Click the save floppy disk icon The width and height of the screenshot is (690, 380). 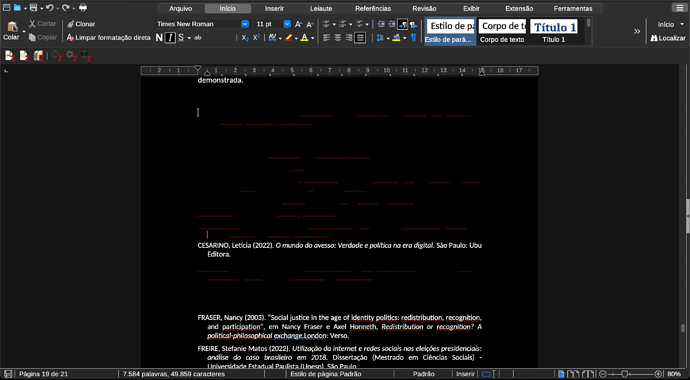click(x=33, y=7)
